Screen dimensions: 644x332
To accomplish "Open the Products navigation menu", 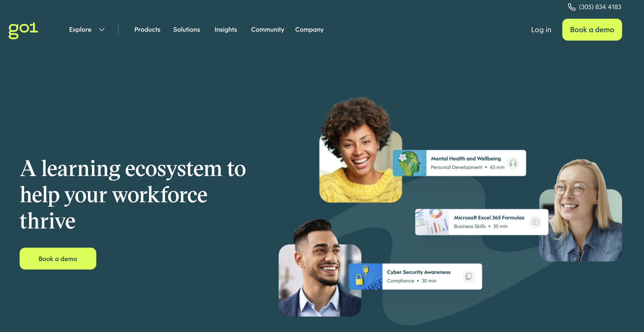I will [x=147, y=29].
